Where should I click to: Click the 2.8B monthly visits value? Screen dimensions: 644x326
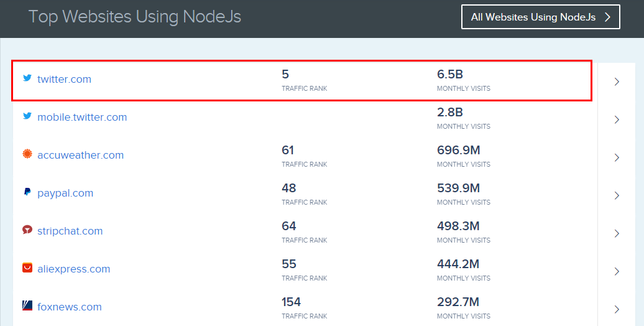click(449, 112)
